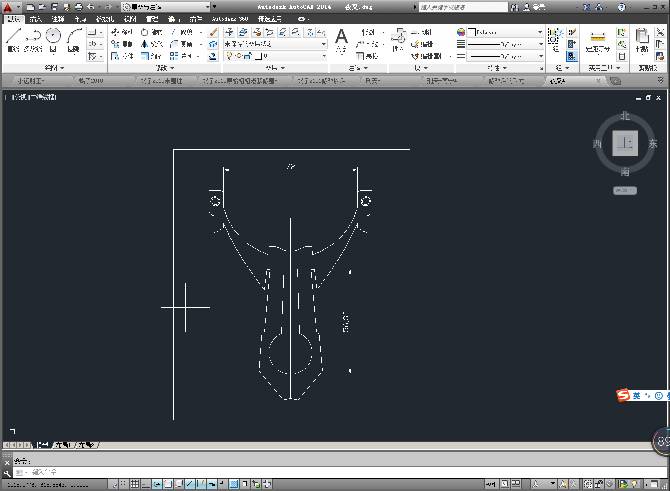This screenshot has height=491, width=670.
Task: Switch to the Layout2 tab
Action: (85, 445)
